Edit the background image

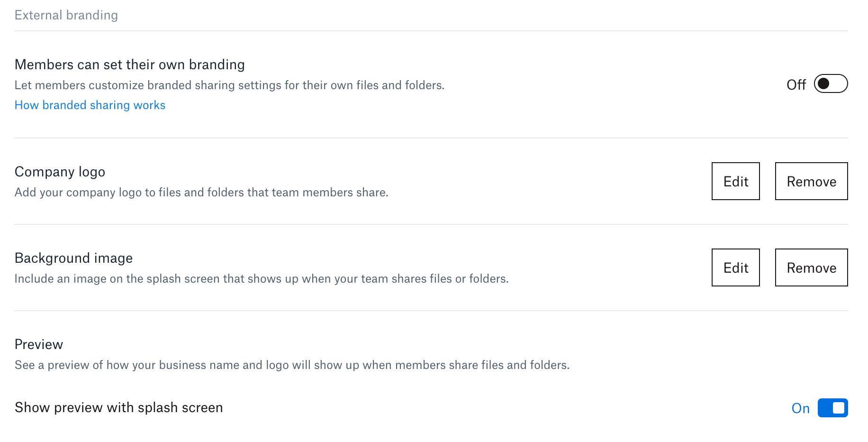(x=735, y=267)
